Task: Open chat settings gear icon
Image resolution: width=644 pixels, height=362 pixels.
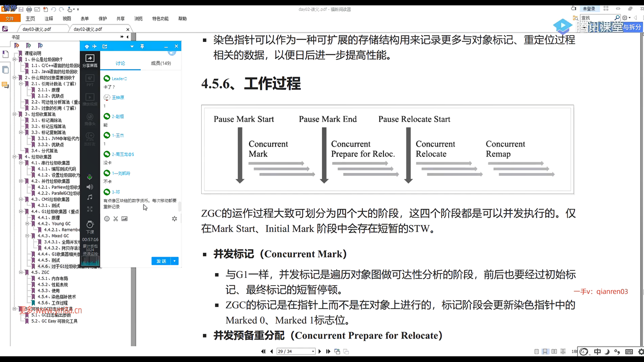Action: point(174,219)
